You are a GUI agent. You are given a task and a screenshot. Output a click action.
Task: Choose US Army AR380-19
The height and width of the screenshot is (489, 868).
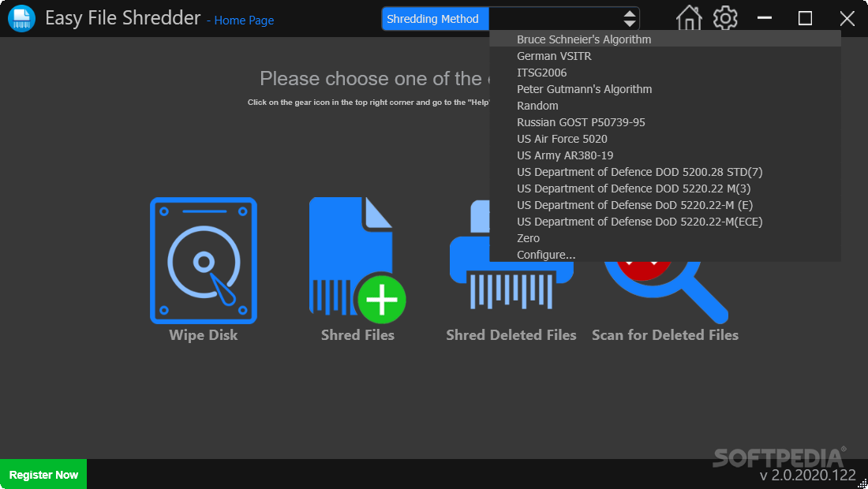coord(665,155)
